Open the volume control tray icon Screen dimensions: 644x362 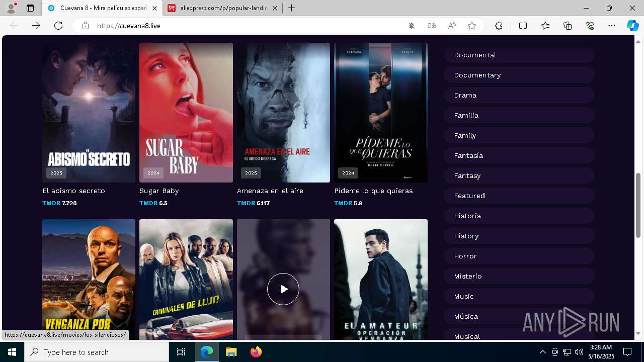click(x=579, y=352)
